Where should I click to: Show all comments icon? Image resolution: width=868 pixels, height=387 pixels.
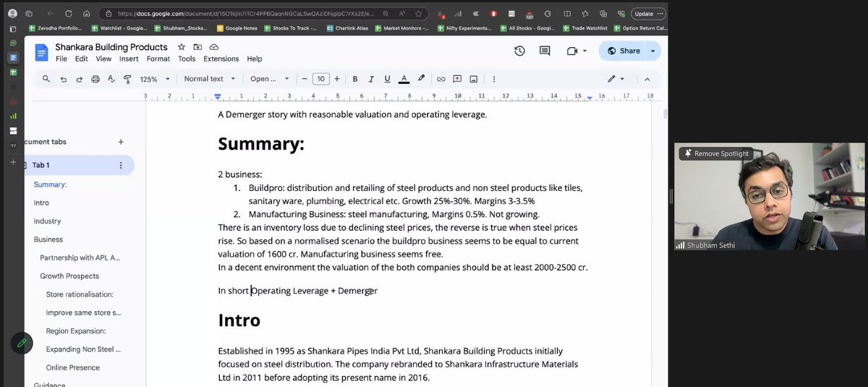[545, 51]
